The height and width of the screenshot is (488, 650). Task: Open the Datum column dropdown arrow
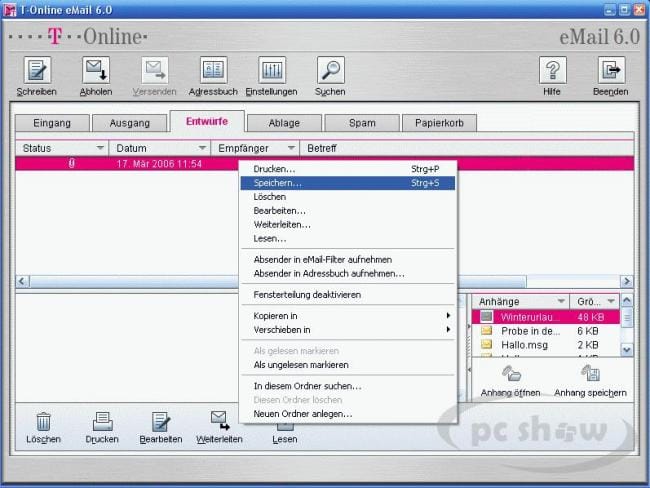coord(202,148)
